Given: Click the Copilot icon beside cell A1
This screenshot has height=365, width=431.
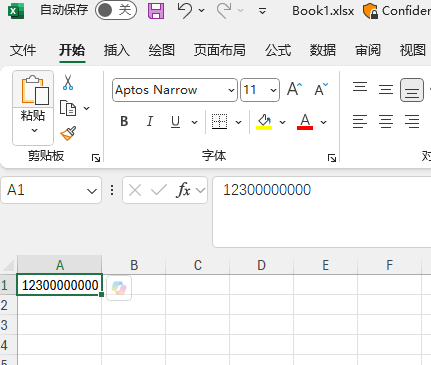Looking at the screenshot, I should [x=119, y=288].
